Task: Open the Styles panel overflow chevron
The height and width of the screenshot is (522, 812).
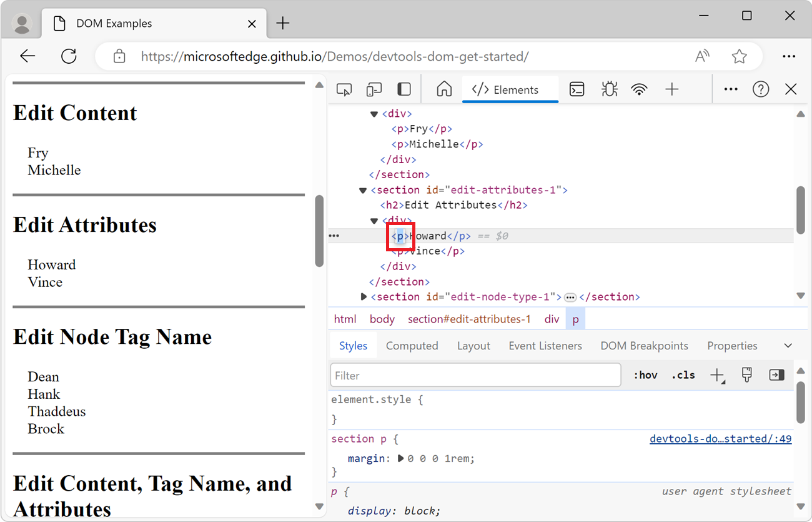Action: point(787,345)
